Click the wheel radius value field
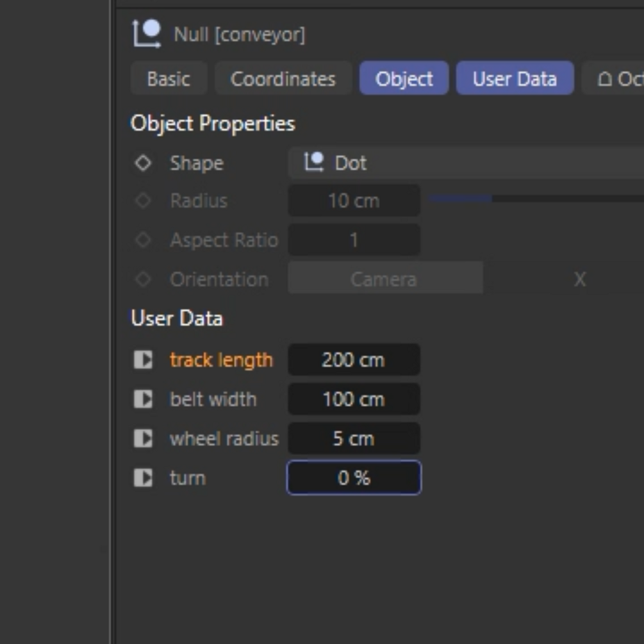Image resolution: width=644 pixels, height=644 pixels. pyautogui.click(x=354, y=439)
